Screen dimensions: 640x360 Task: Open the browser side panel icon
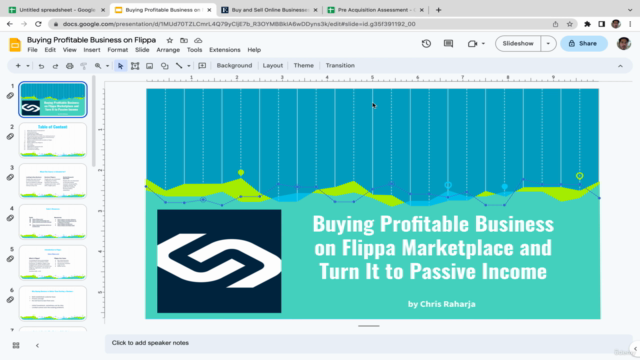(602, 24)
